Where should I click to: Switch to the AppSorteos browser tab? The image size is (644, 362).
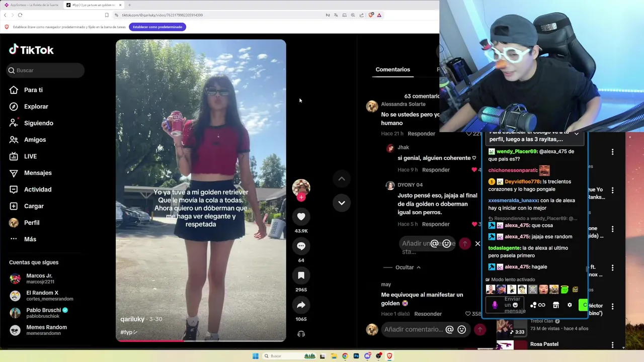(x=31, y=5)
